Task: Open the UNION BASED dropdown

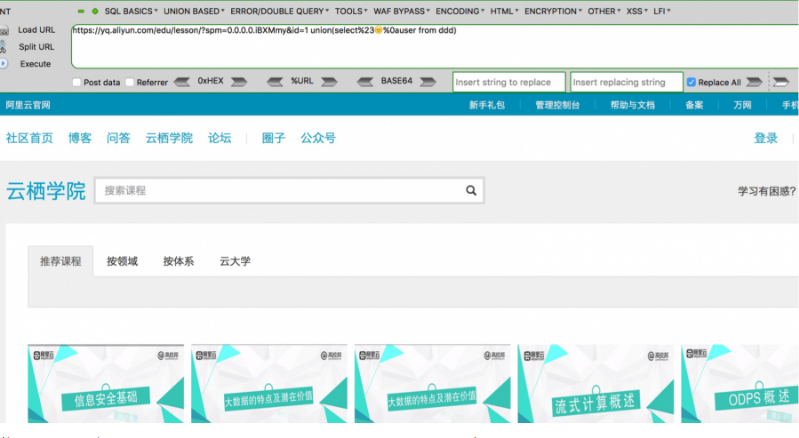Action: pos(194,11)
